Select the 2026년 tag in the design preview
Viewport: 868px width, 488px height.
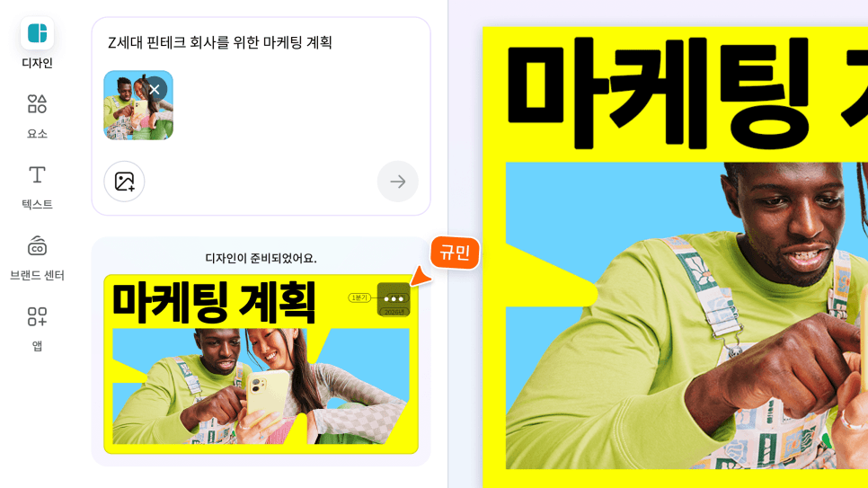tap(394, 313)
